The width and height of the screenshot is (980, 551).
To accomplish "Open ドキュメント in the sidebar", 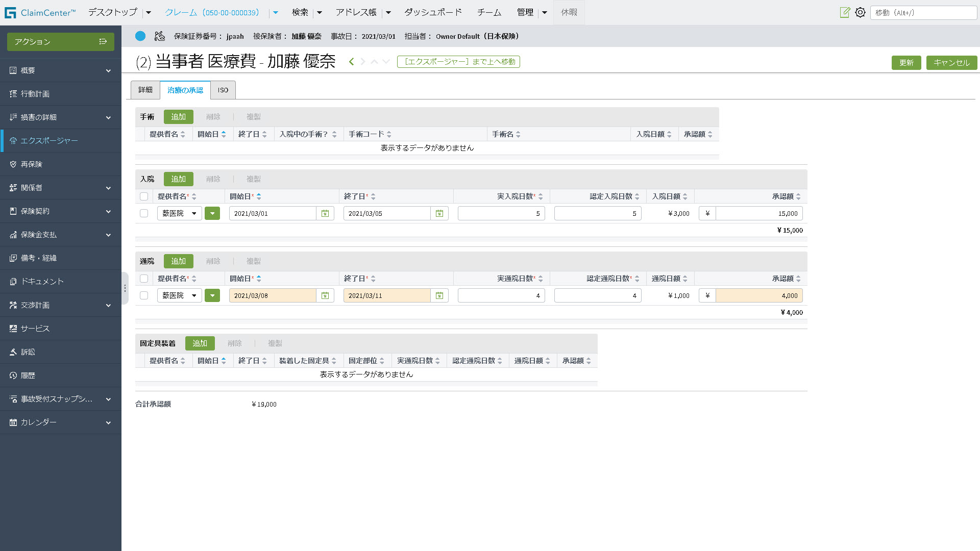I will 42,282.
